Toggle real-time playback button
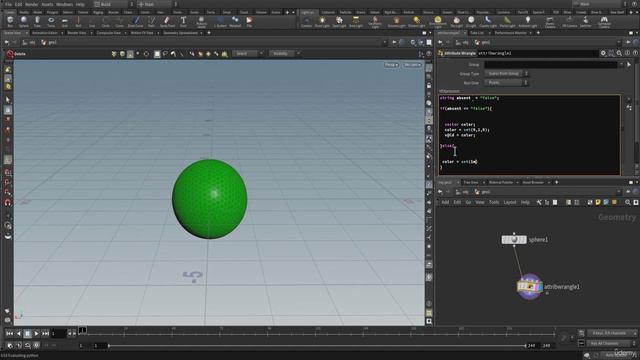The height and width of the screenshot is (360, 640). tap(10, 345)
